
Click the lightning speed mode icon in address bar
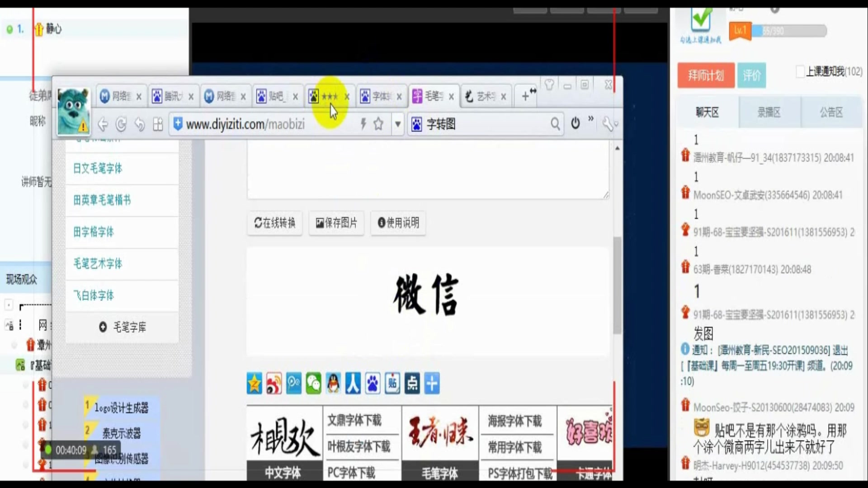coord(363,123)
